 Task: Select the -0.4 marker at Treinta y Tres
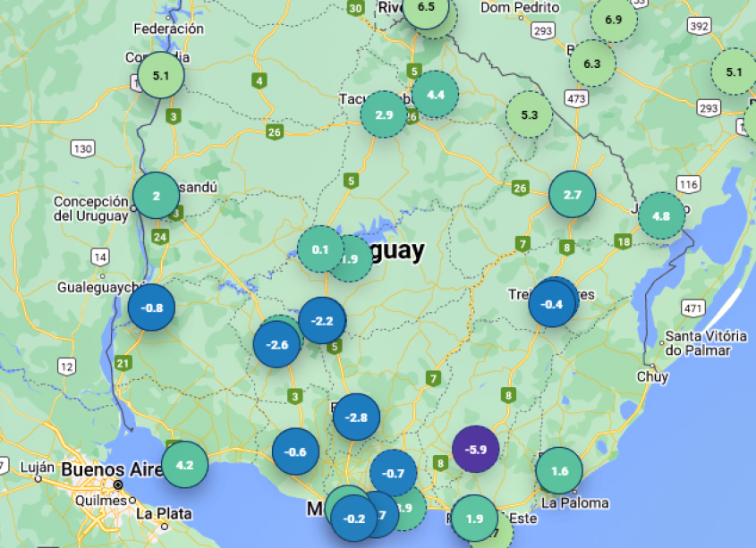(x=552, y=304)
